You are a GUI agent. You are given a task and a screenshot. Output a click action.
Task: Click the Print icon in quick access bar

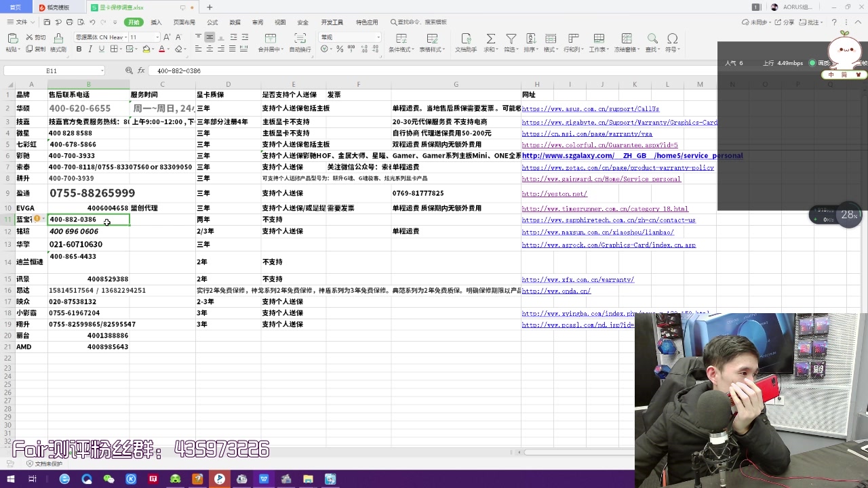coord(71,22)
